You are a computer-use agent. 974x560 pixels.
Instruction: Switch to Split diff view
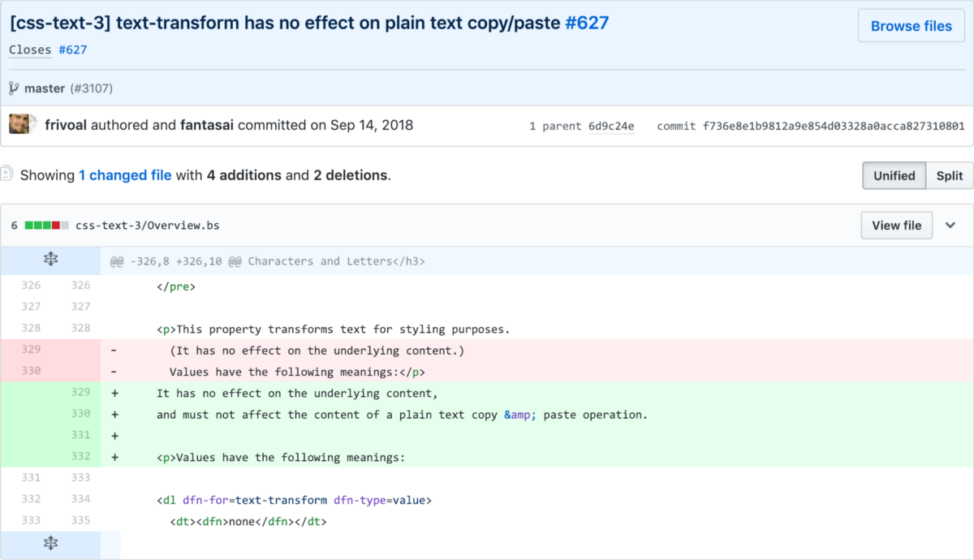949,175
